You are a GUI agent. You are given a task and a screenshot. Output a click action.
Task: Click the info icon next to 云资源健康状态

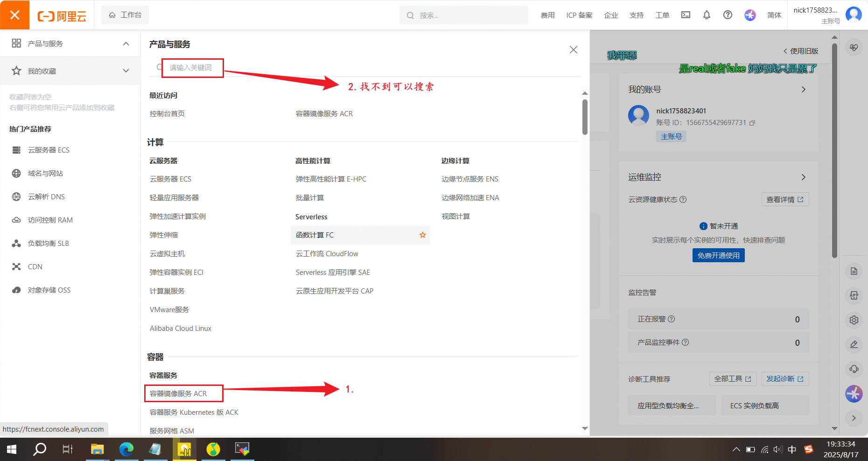[683, 200]
